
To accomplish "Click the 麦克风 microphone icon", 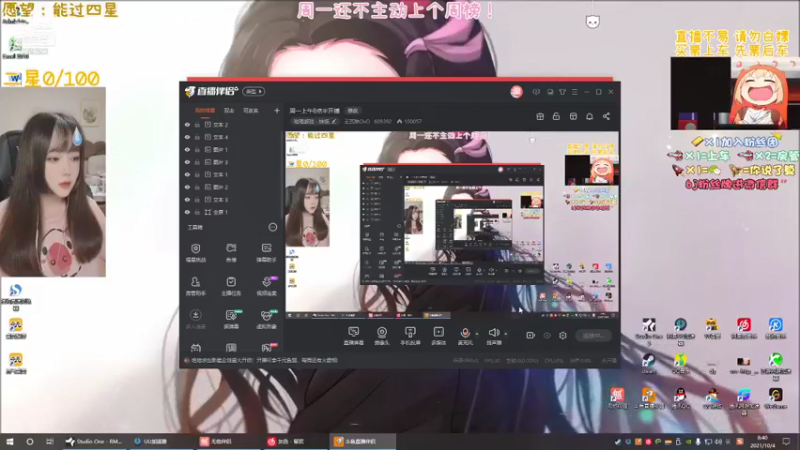I will (465, 333).
